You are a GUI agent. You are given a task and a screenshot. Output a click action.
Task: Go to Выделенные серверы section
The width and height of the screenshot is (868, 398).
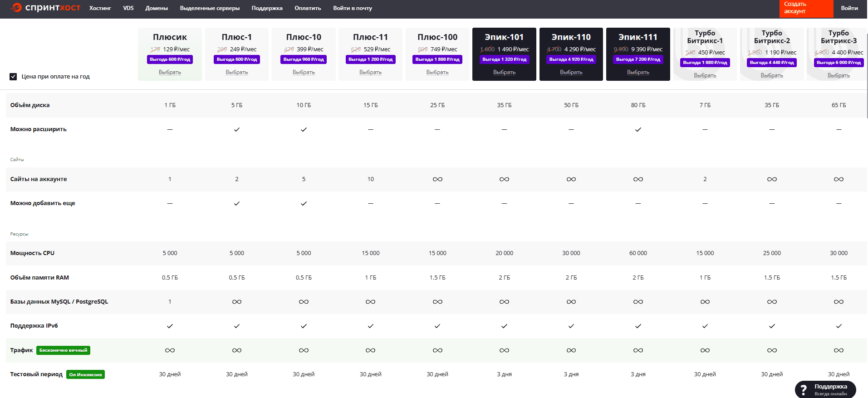click(x=210, y=8)
